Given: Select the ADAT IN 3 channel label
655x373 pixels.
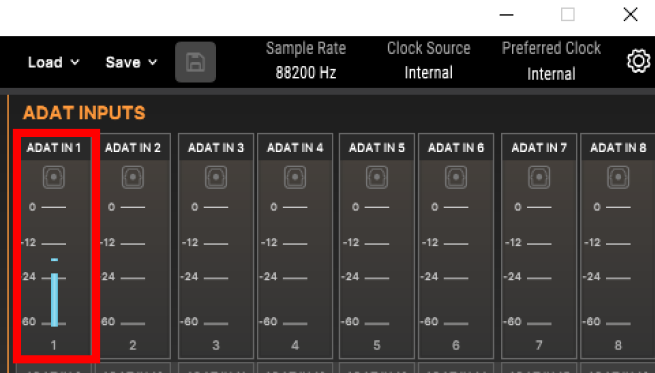Looking at the screenshot, I should (216, 147).
